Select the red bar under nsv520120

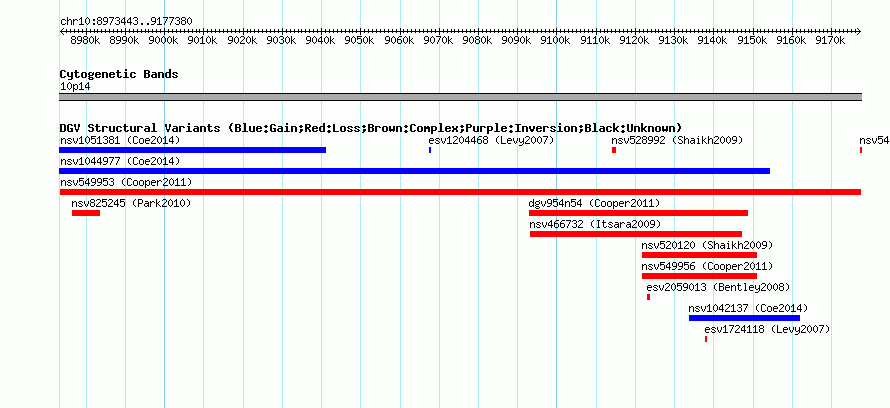tap(699, 255)
